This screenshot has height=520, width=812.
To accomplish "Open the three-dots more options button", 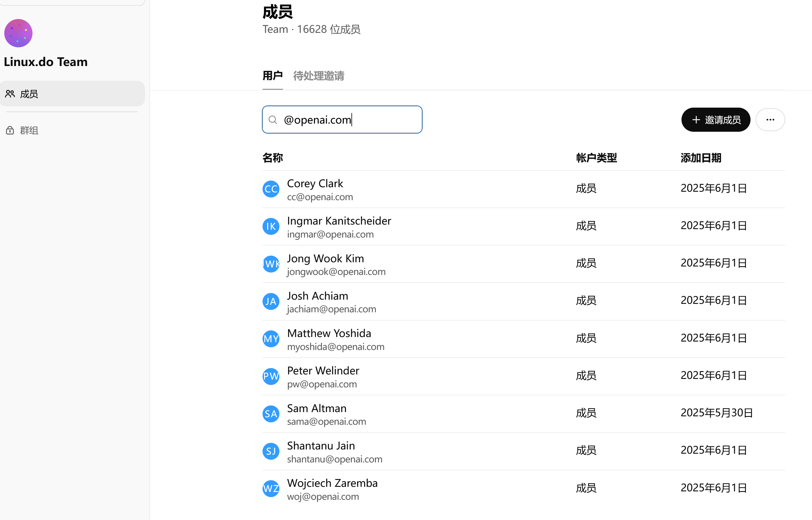I will click(770, 120).
